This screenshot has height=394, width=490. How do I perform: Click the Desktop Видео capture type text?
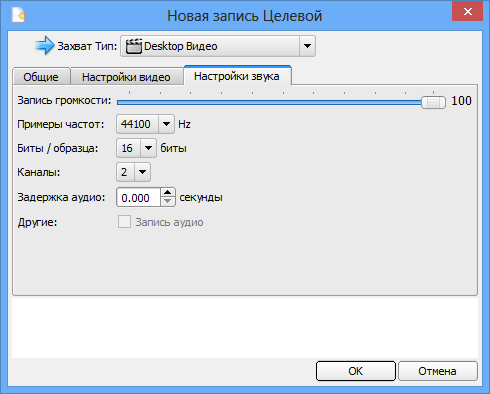tap(181, 46)
